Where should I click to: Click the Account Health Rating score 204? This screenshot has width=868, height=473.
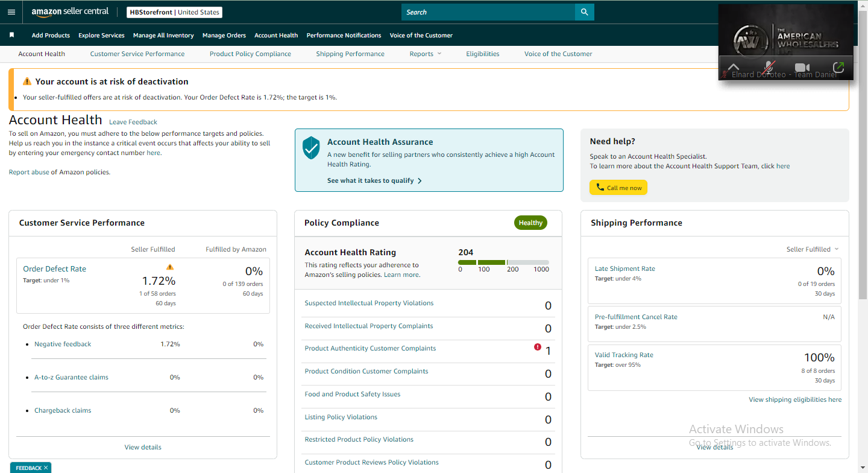tap(466, 252)
